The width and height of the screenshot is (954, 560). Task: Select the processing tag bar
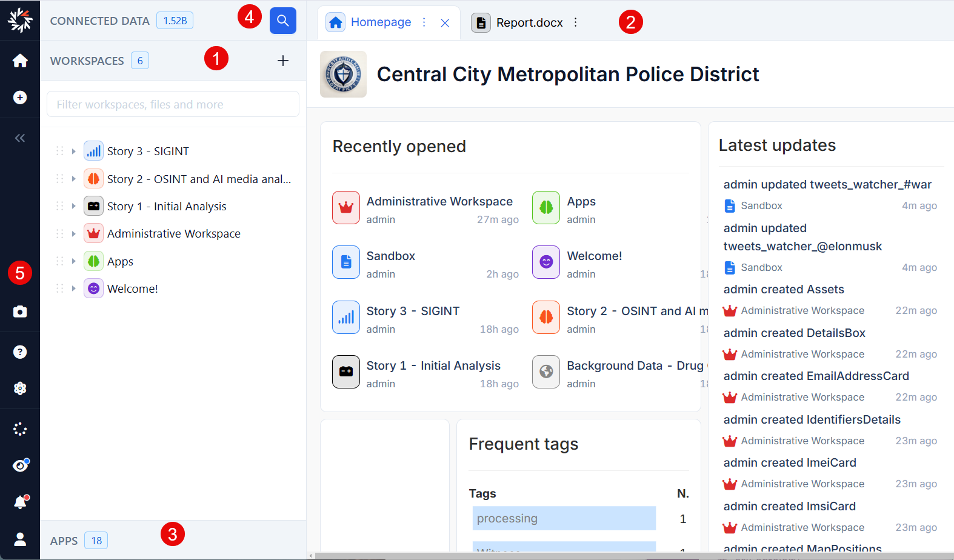(564, 518)
